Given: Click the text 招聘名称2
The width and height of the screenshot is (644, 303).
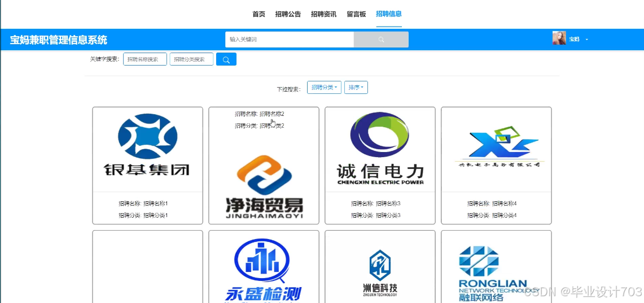Looking at the screenshot, I should (272, 114).
